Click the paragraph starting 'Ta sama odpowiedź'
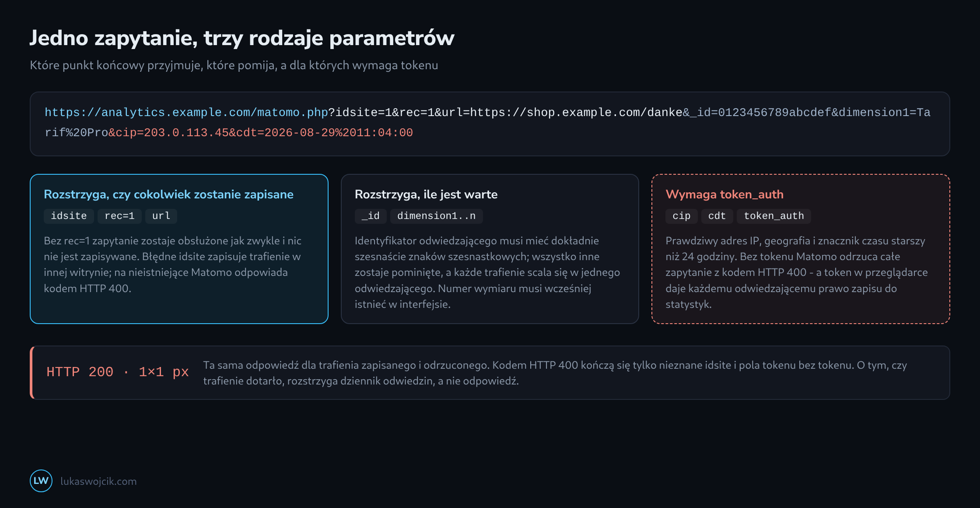 coord(555,373)
